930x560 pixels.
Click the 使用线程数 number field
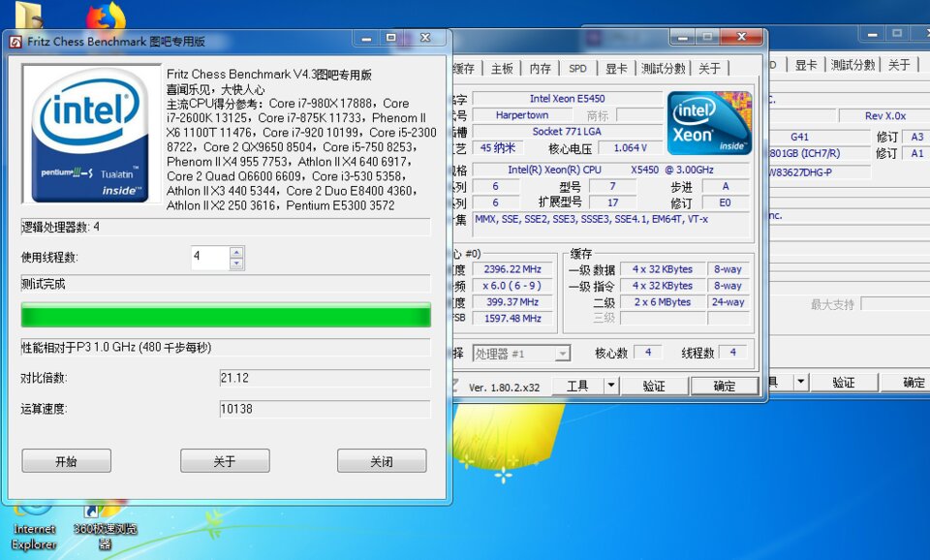[x=210, y=258]
